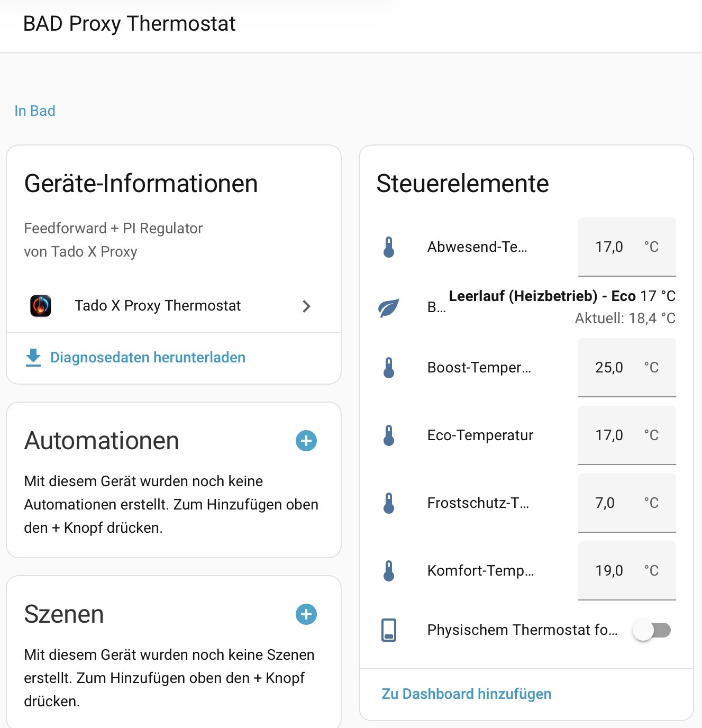Click the thermometer icon next to Abwesend-Temperatur
The image size is (702, 728).
click(x=389, y=247)
